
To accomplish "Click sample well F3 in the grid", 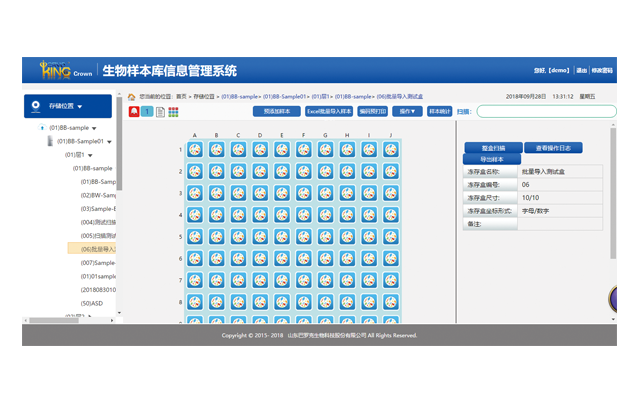I will (x=304, y=193).
